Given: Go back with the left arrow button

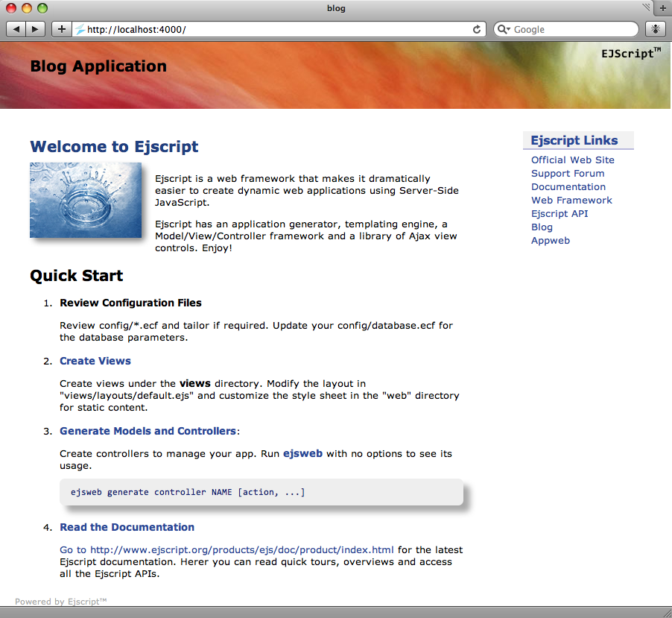Looking at the screenshot, I should (x=16, y=29).
